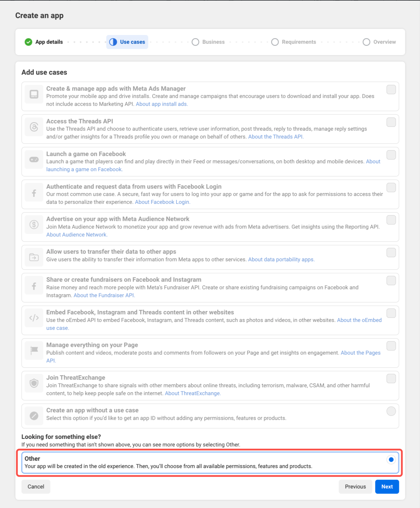
Task: Click the Page flag icon
Action: tap(34, 350)
